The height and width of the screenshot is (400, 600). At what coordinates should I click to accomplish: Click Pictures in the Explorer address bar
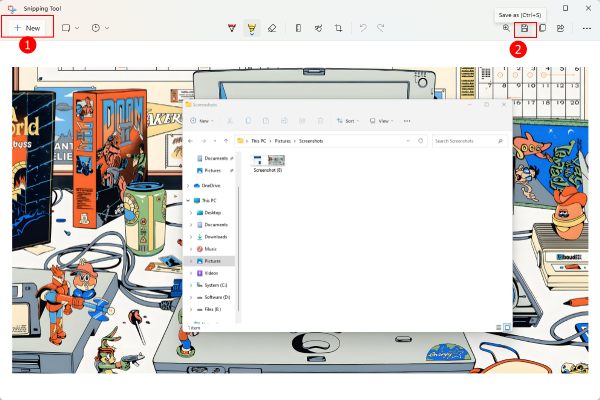tap(282, 141)
